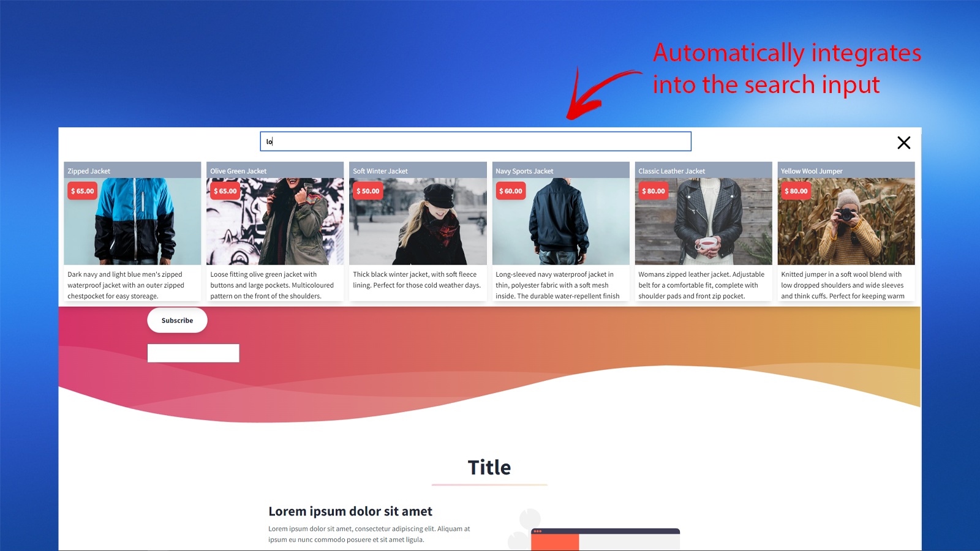Click the $60.00 badge on Navy Sports Jacket
Image resolution: width=980 pixels, height=551 pixels.
(x=511, y=191)
